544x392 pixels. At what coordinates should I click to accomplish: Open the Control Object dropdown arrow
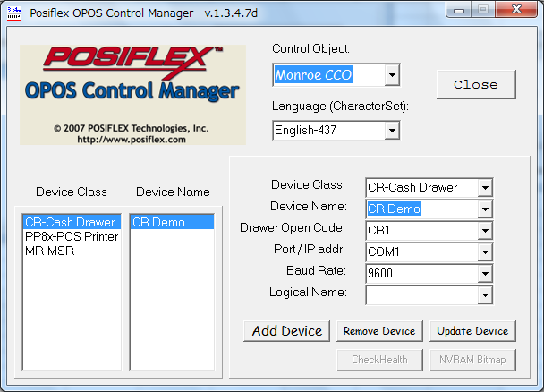tap(392, 75)
